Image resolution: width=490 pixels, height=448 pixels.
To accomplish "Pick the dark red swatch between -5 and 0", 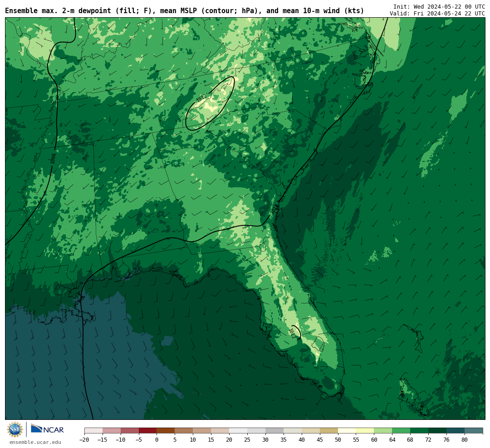I will coord(148,431).
